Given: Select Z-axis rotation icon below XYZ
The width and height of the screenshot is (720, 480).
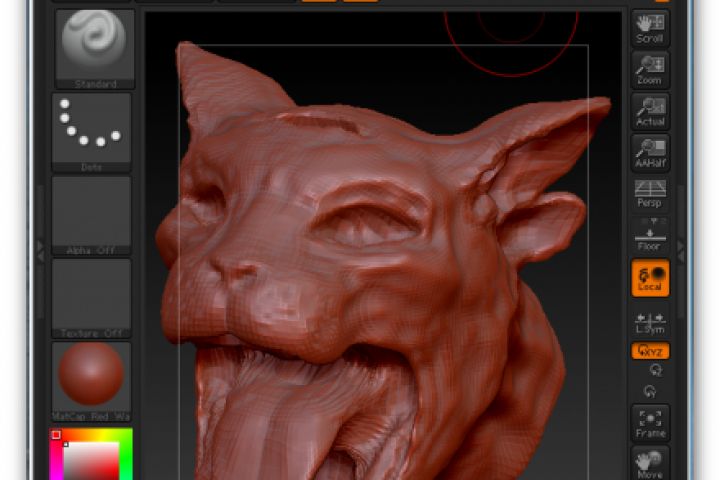Looking at the screenshot, I should point(656,370).
